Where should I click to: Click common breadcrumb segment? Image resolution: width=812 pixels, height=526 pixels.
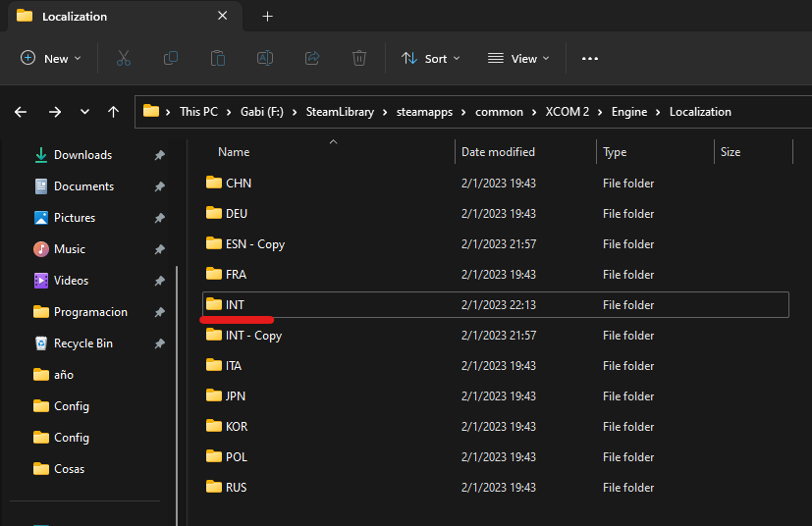(x=499, y=112)
